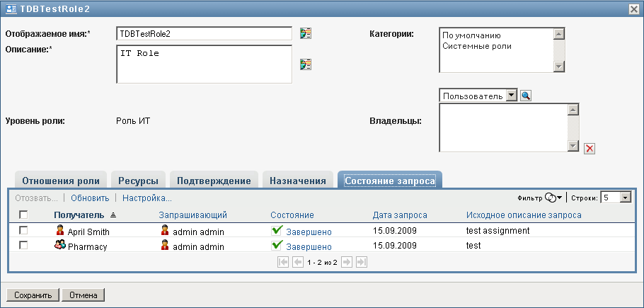
Task: Check the Pharmacy row checkbox
Action: (23, 246)
